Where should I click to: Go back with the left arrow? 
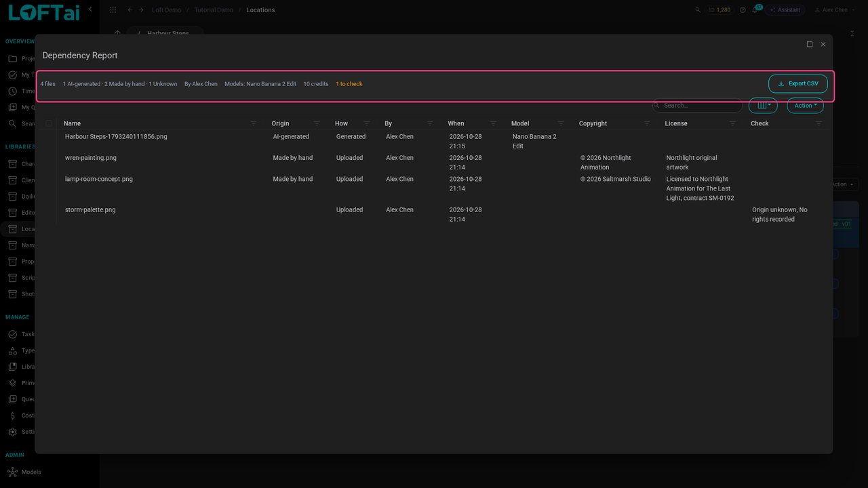130,10
